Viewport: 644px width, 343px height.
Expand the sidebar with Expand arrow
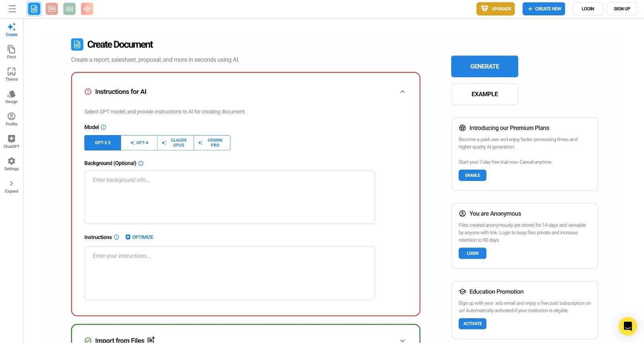12,187
